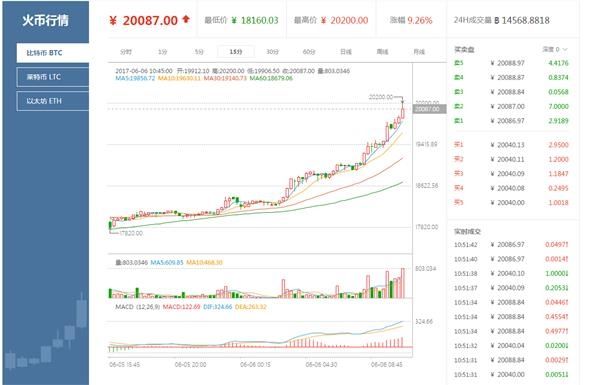Screen dimensions: 600x385
Task: Click the 20200.00 high label on chart
Action: [x=381, y=97]
